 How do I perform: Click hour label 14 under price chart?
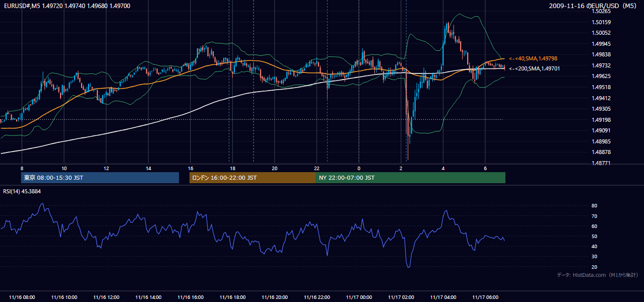click(148, 168)
